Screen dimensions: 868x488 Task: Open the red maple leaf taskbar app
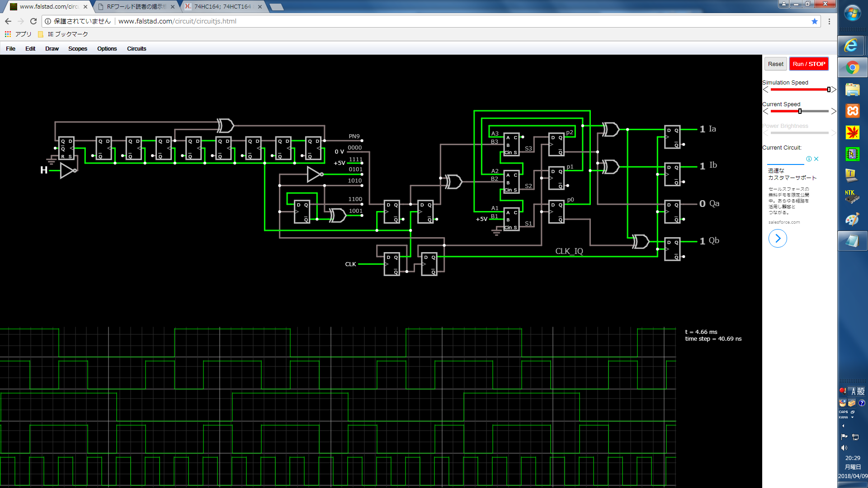(x=853, y=132)
